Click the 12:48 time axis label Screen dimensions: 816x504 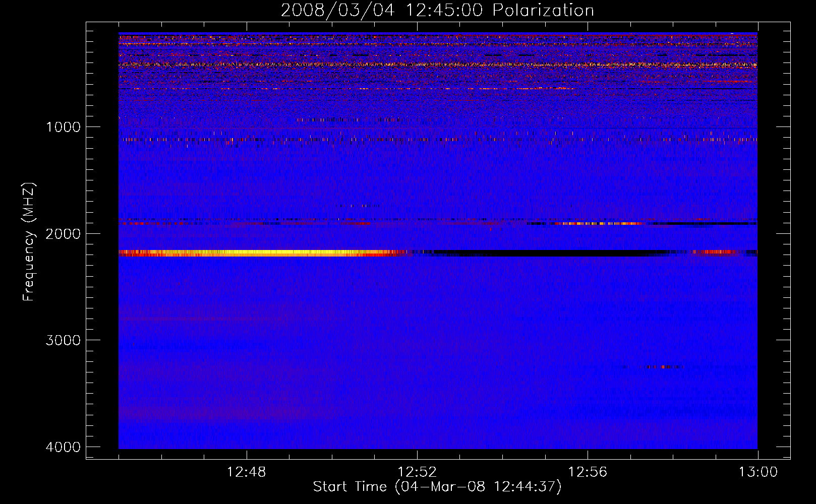[247, 472]
